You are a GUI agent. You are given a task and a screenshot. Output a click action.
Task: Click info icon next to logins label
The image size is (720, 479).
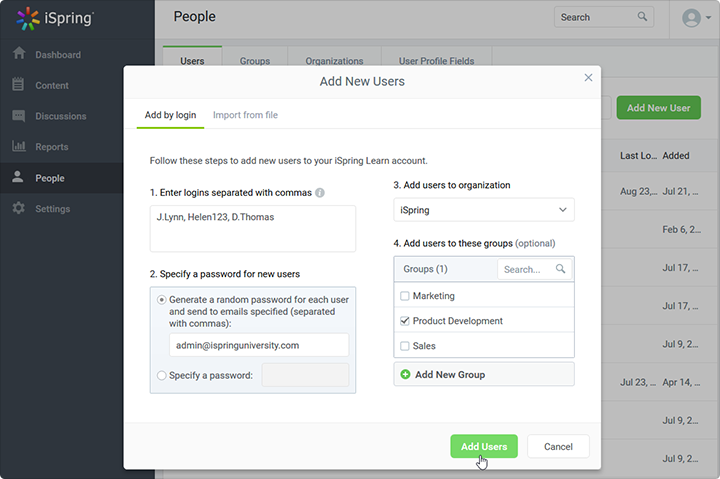tap(320, 193)
